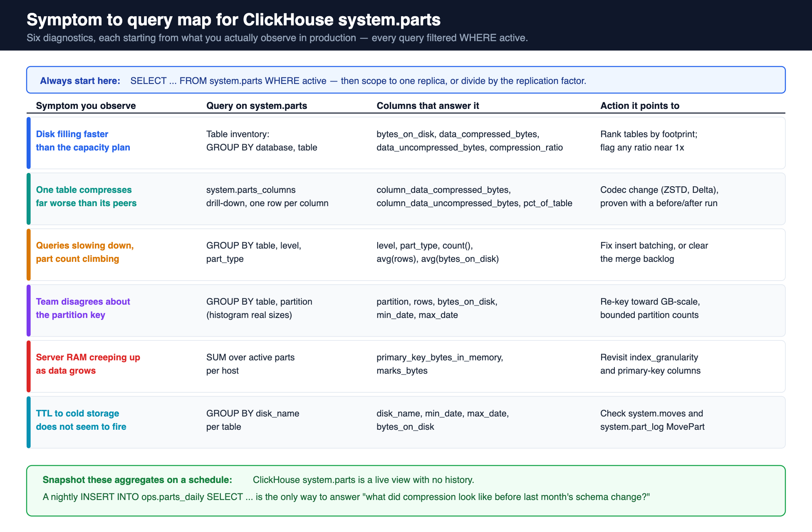Click the 'column_data_compressed_bytes' columns cell

(x=474, y=196)
